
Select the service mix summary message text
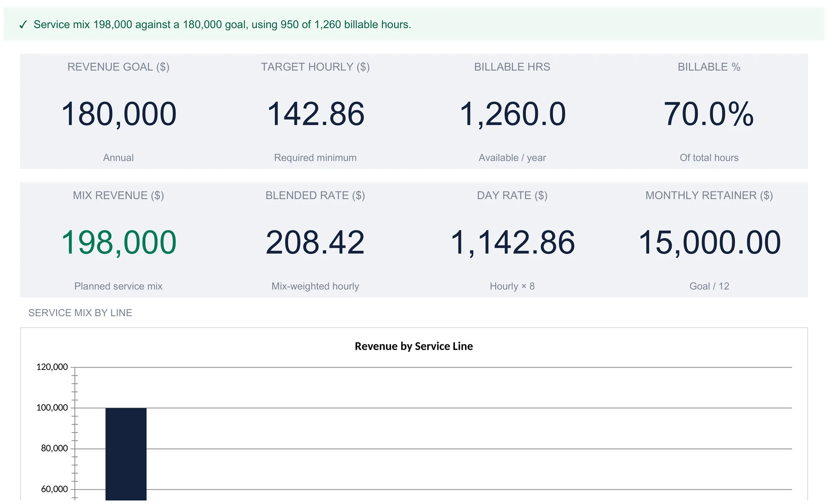[222, 24]
